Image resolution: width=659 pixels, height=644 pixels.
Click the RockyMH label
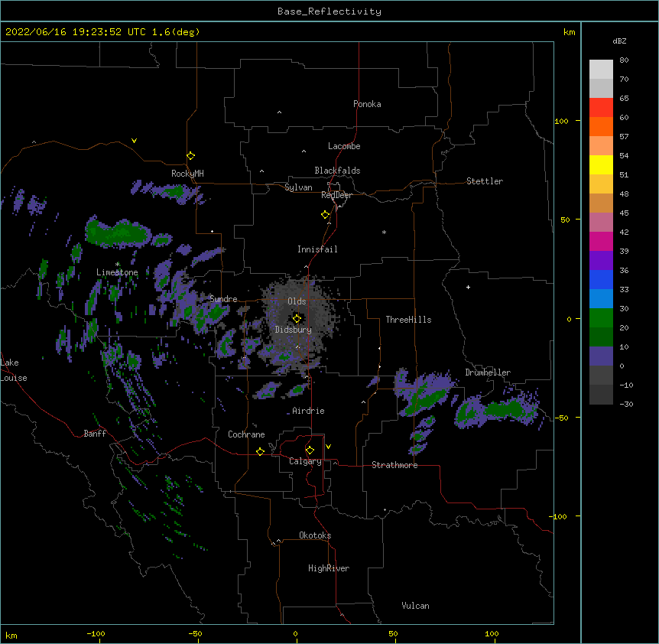(187, 174)
